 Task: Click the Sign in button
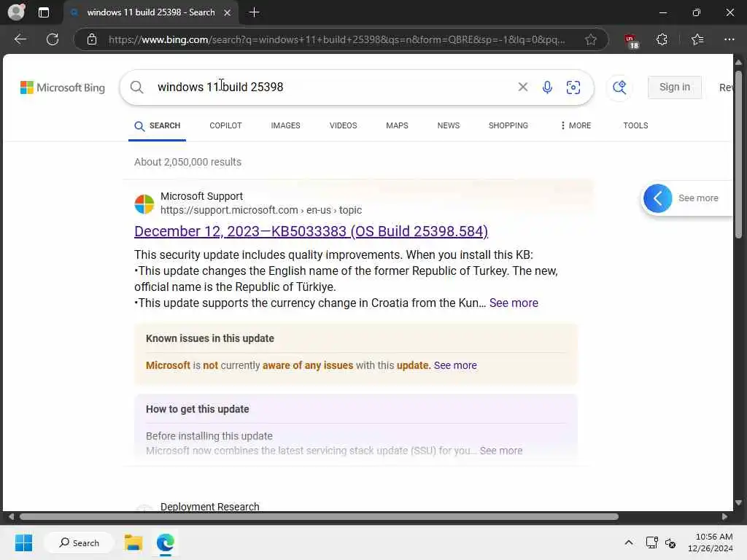(x=674, y=87)
